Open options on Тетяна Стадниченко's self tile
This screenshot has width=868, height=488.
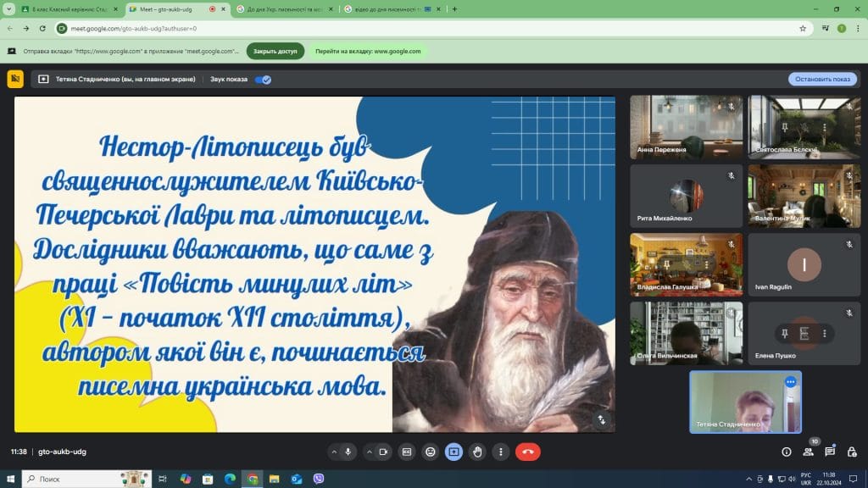point(791,382)
